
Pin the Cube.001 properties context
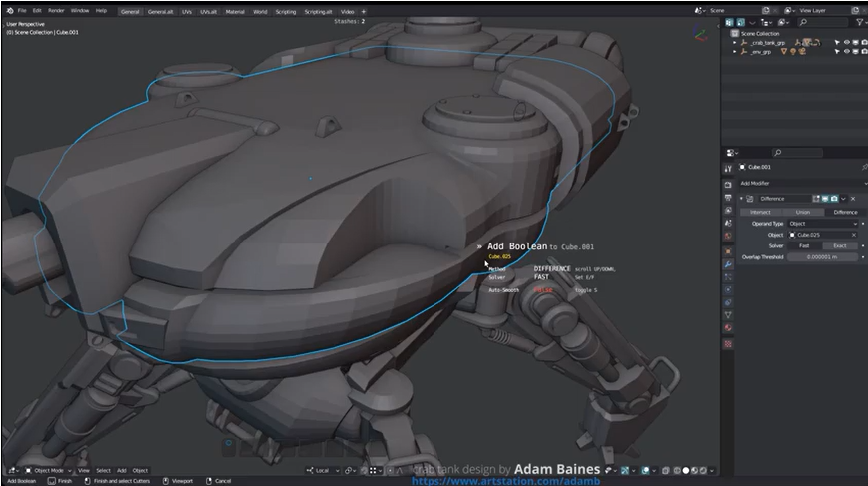click(x=864, y=167)
